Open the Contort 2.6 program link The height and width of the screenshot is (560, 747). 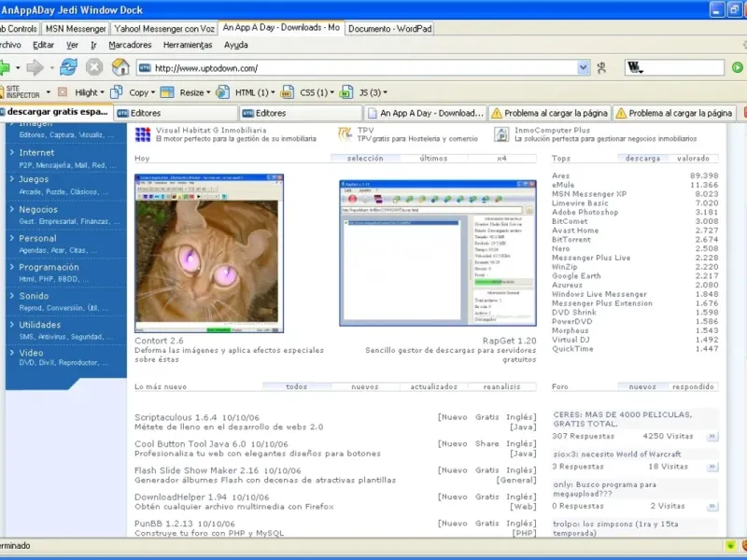[160, 341]
